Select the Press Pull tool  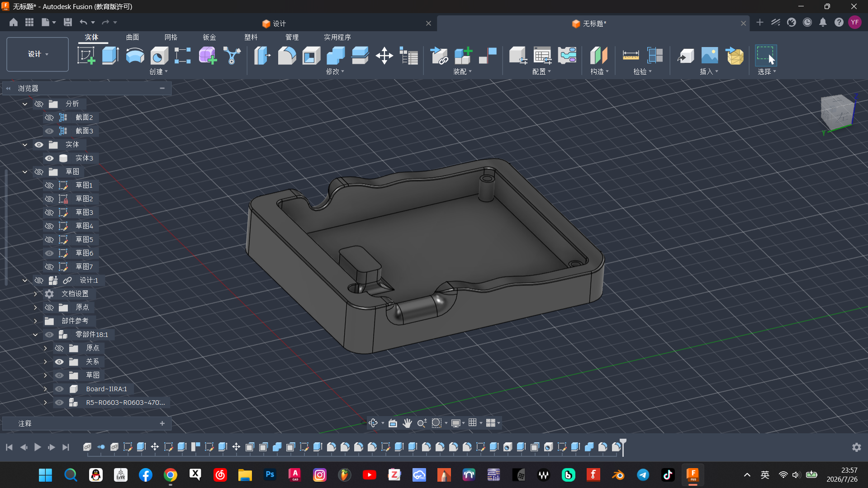click(262, 56)
